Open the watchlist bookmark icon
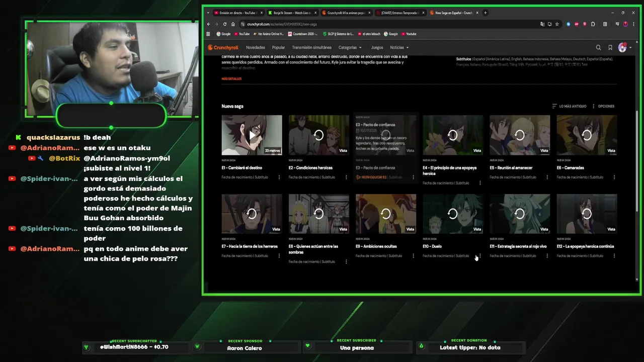The image size is (644, 362). (x=610, y=48)
